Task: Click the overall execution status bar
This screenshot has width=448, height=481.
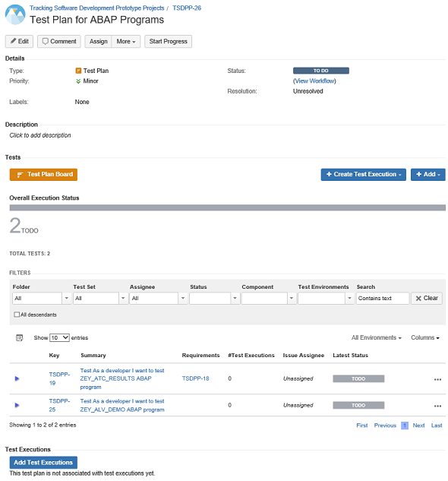Action: 228,207
